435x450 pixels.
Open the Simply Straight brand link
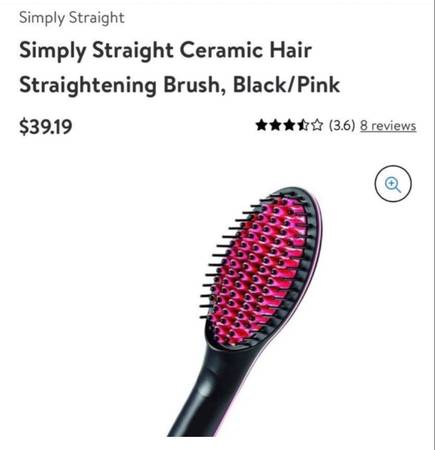[x=72, y=17]
